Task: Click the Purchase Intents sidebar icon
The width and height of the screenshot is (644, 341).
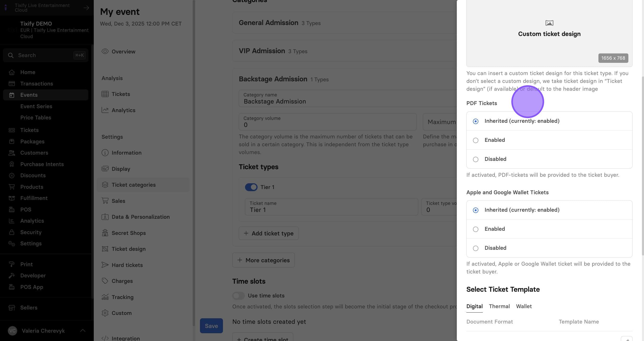Action: (12, 164)
